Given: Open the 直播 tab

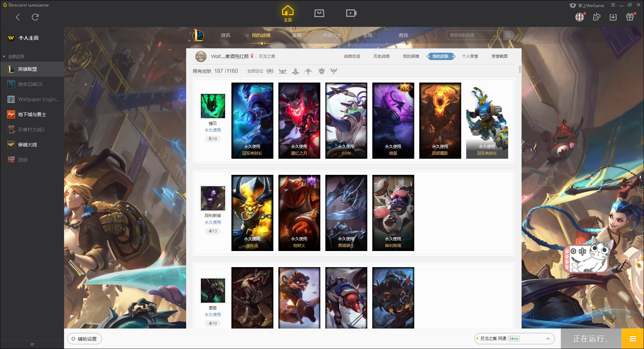Looking at the screenshot, I should pyautogui.click(x=297, y=35).
